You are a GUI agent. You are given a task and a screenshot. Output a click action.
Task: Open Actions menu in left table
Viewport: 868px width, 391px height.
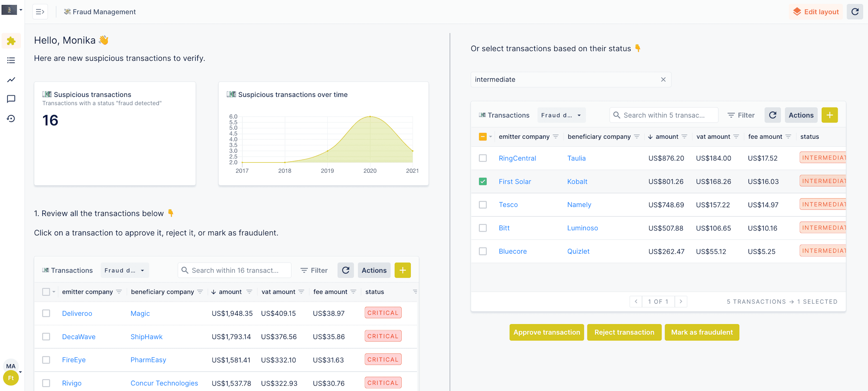pos(374,270)
